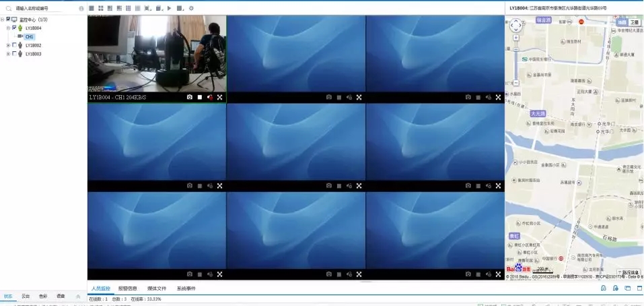Switch map to 地图 map view
Viewport: 644px width, 306px height.
622,22
